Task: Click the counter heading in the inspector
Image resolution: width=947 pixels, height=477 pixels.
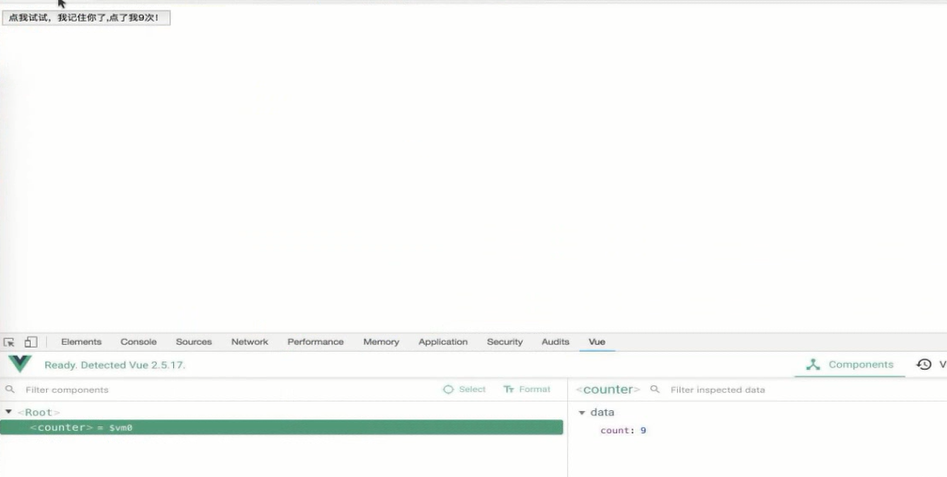Action: (608, 389)
